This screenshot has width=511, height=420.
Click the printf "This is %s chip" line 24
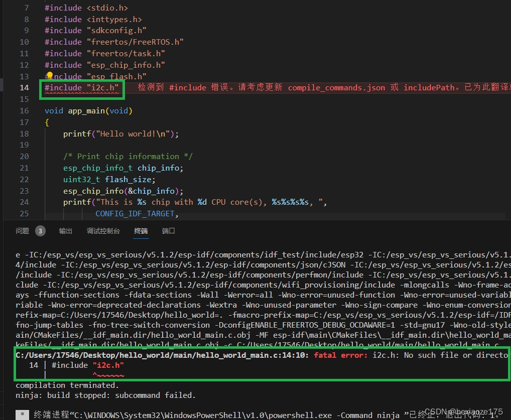[195, 202]
